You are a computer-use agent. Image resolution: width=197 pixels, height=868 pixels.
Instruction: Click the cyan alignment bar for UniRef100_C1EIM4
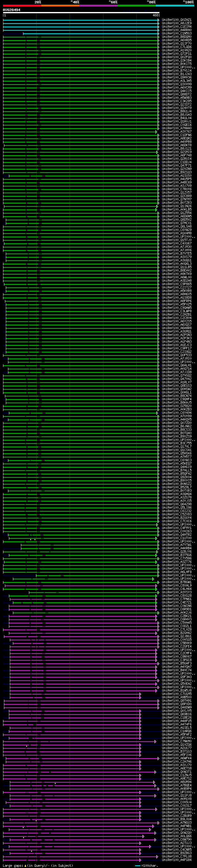pos(81,26)
